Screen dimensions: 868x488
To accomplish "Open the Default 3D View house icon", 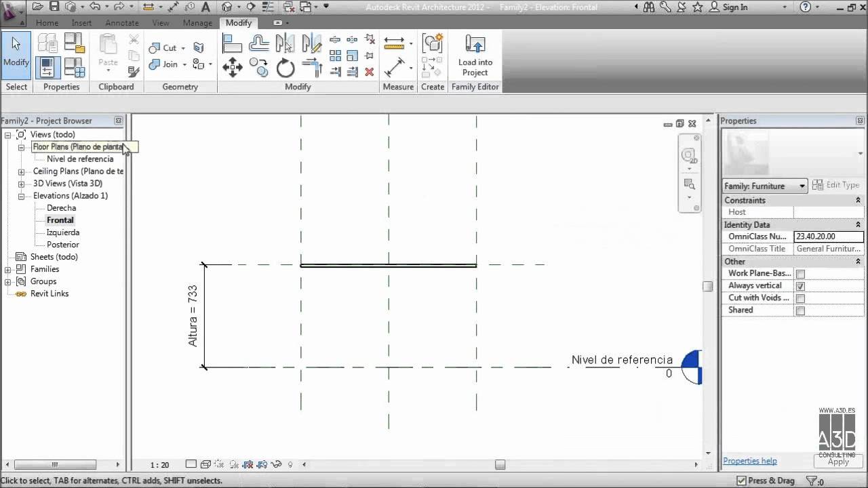I will pyautogui.click(x=227, y=7).
